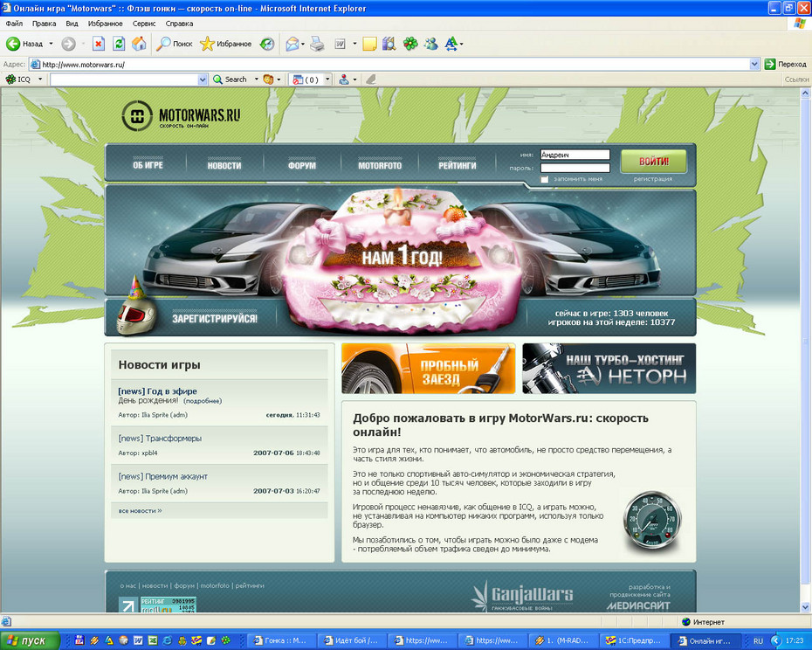Expand the ICQ Search options arrow
The height and width of the screenshot is (650, 812).
(x=256, y=80)
